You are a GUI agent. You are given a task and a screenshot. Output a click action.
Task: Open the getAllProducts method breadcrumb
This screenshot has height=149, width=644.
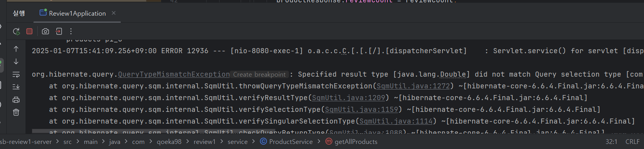tap(352, 142)
